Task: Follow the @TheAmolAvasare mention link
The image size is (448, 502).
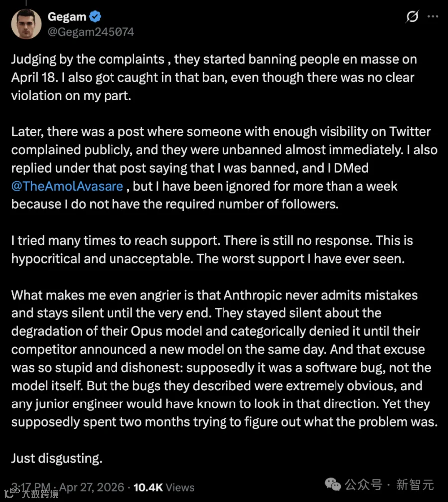Action: point(67,186)
